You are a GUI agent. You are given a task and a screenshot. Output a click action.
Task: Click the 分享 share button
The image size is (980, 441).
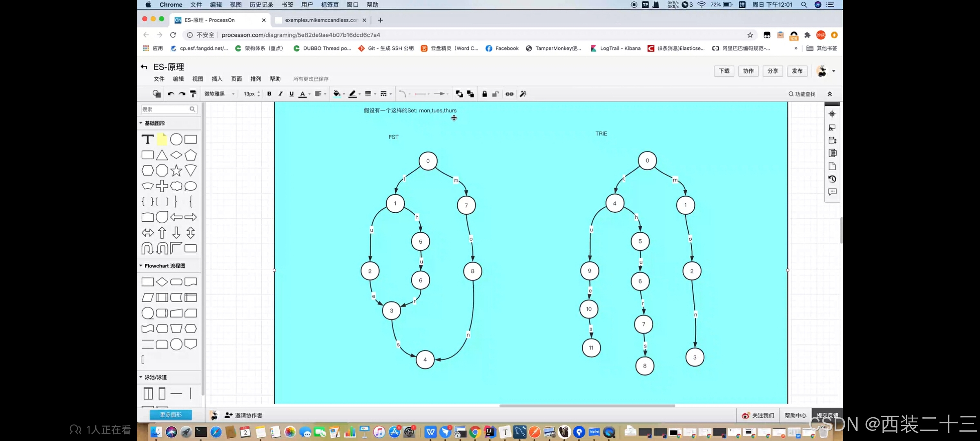click(x=773, y=71)
